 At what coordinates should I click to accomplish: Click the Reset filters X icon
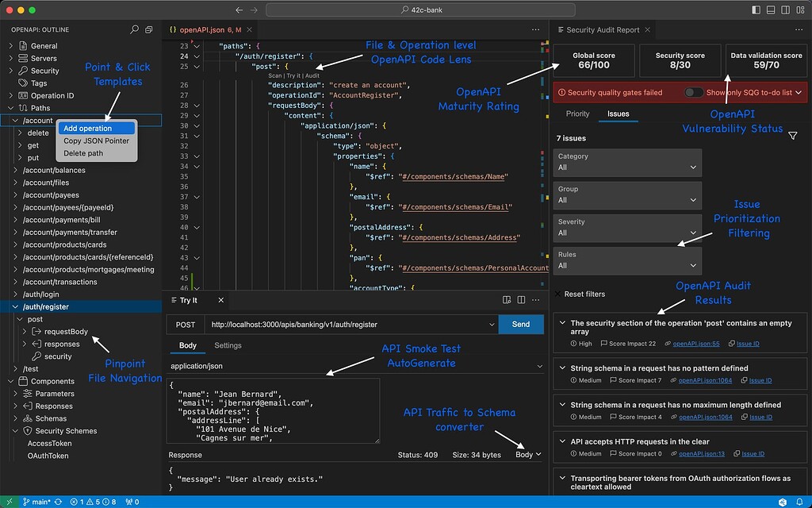(557, 294)
